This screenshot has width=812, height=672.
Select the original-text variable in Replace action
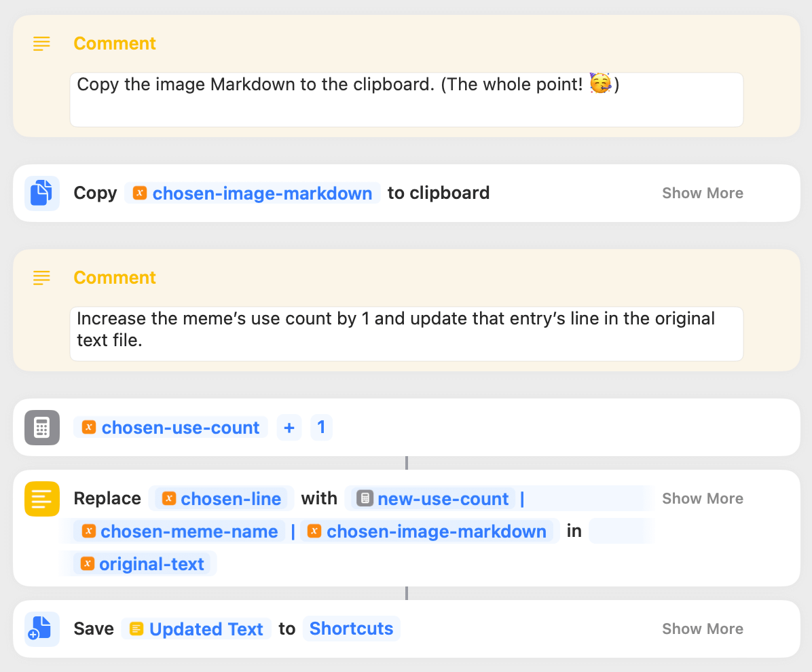pos(145,564)
